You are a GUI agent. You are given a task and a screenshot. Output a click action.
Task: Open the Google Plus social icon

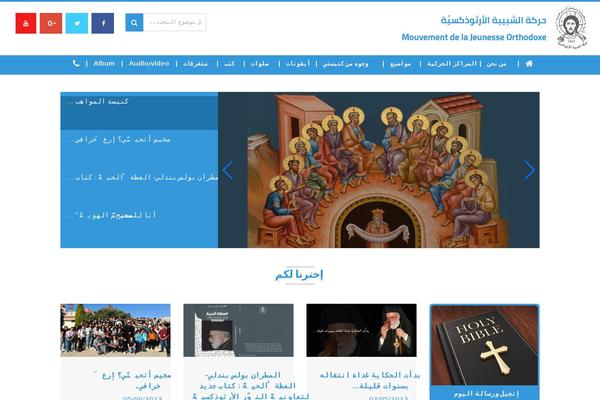point(51,23)
